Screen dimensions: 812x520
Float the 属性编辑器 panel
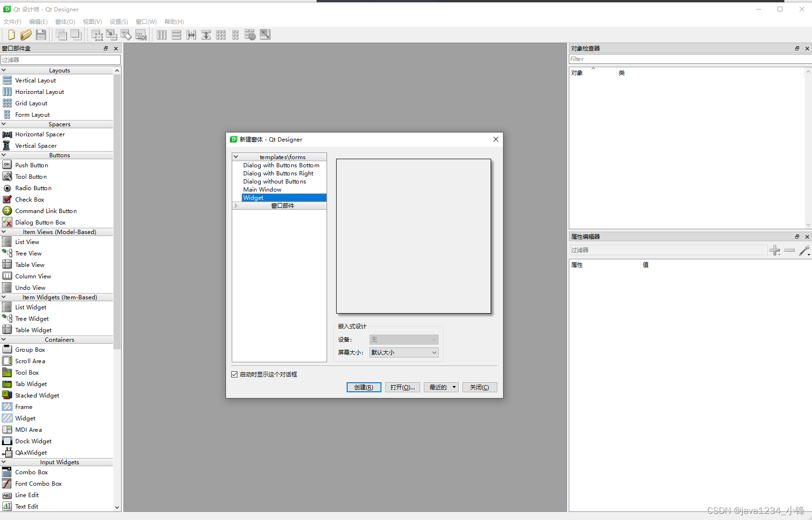coord(797,236)
